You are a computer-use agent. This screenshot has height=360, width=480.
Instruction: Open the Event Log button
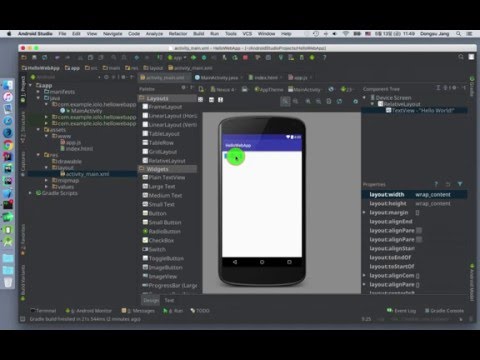pos(401,311)
